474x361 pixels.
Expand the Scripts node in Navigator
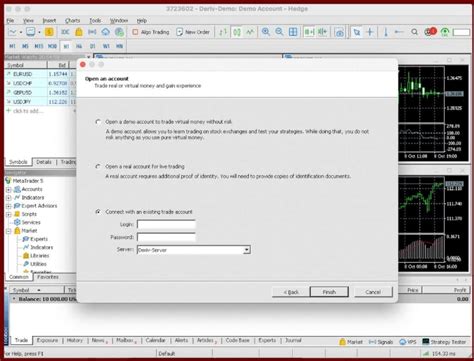coord(9,214)
